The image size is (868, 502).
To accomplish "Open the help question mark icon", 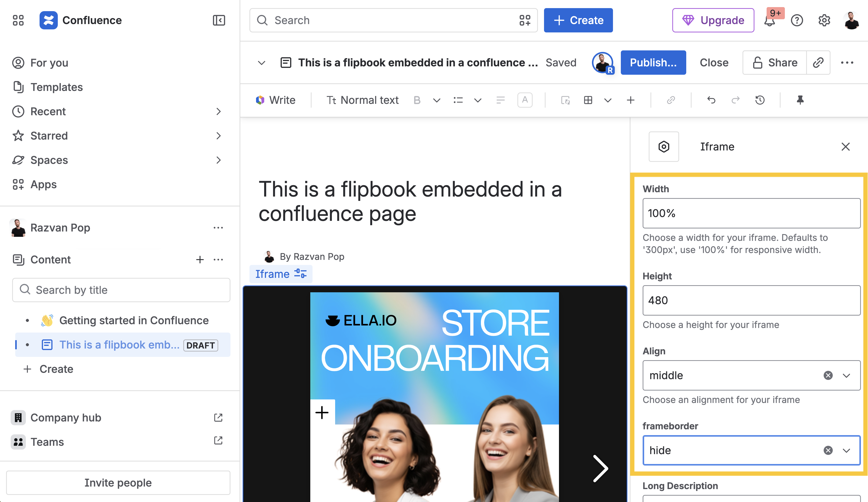I will click(x=797, y=20).
